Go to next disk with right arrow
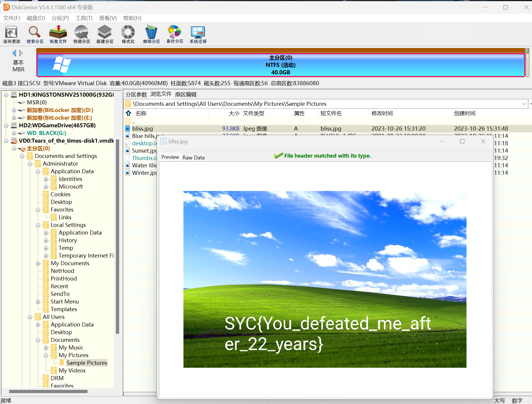 (x=21, y=53)
